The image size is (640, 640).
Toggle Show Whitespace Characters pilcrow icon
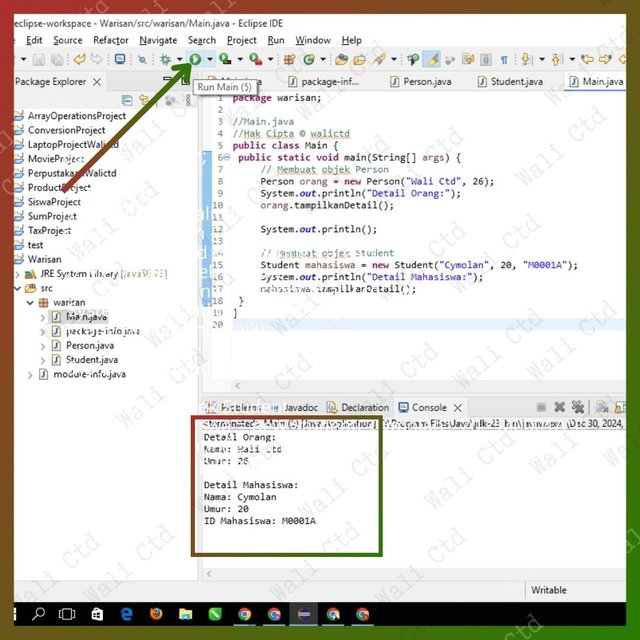click(504, 60)
